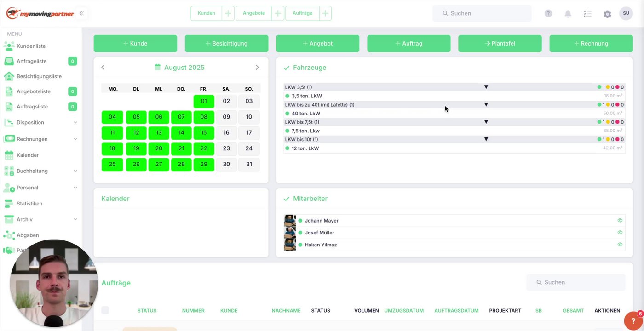Image resolution: width=644 pixels, height=331 pixels.
Task: Open the settings gear icon
Action: coord(607,14)
